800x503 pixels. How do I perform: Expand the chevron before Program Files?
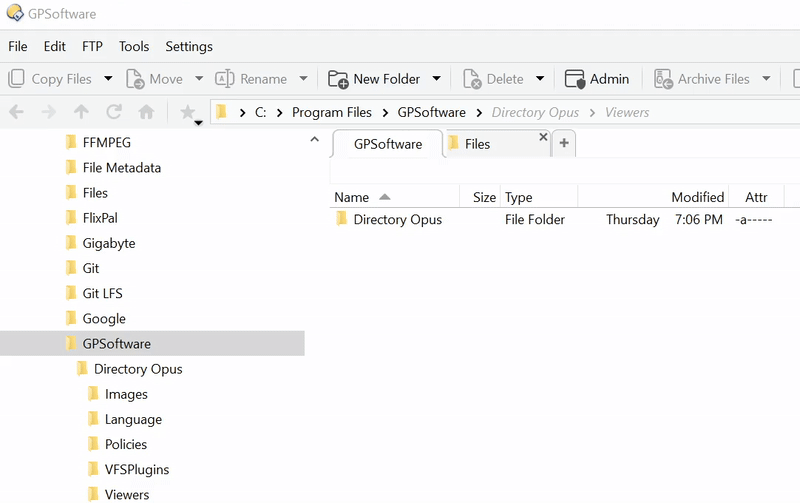pyautogui.click(x=280, y=112)
